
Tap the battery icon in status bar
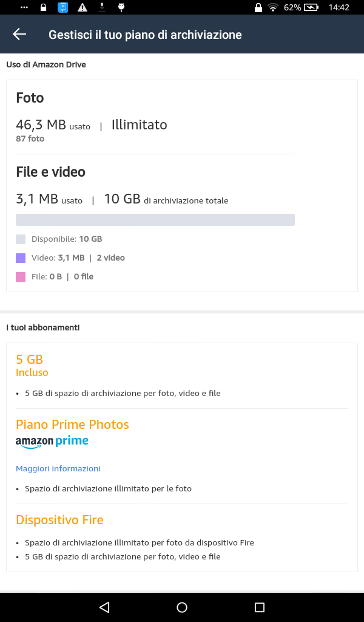click(x=311, y=7)
